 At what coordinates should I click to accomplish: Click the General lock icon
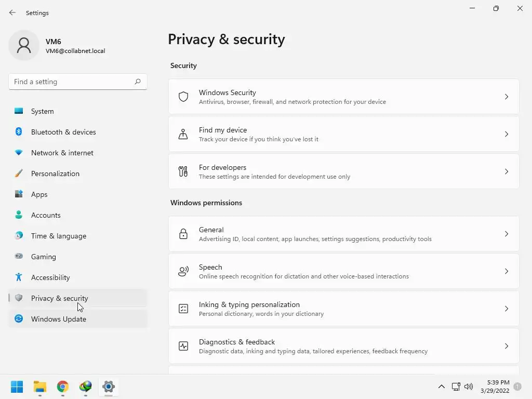point(183,234)
